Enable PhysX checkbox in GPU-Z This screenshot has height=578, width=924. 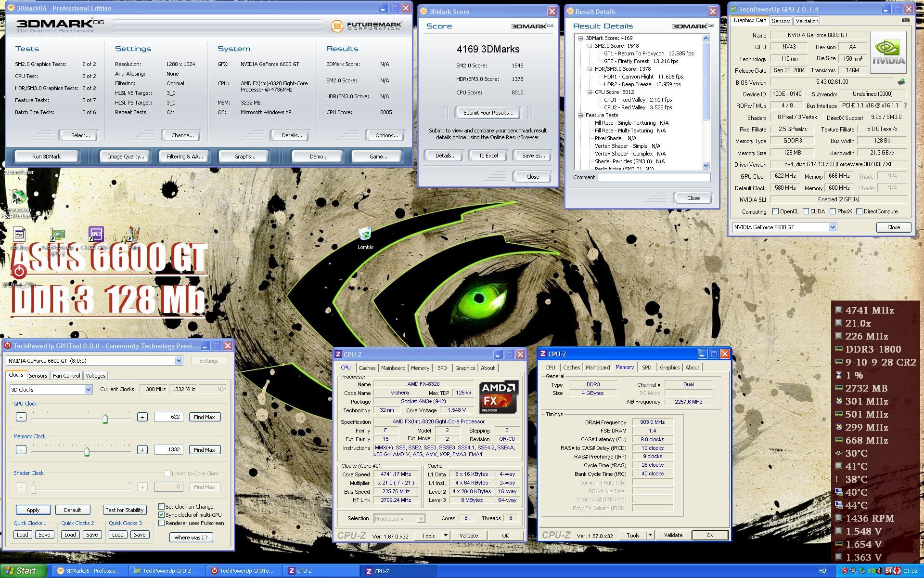[833, 211]
